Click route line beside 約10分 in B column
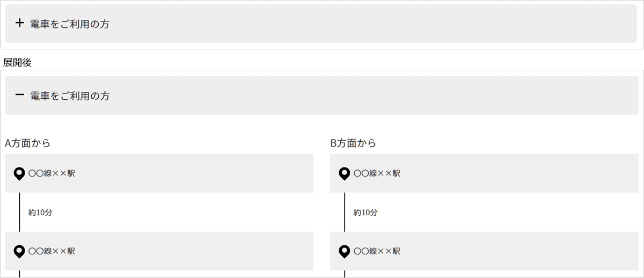Screen dimensions: 644x278 [345, 212]
